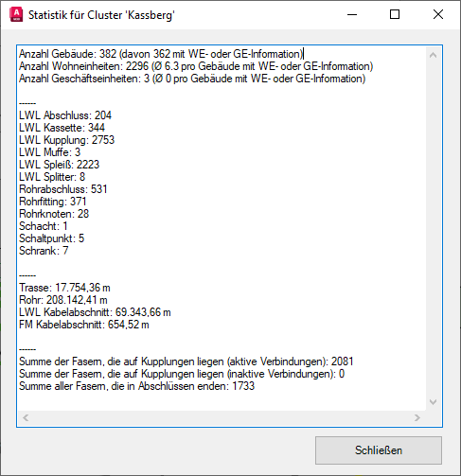Click the 'FM Kabelabschnitt: 654,52 m' line

(x=84, y=325)
